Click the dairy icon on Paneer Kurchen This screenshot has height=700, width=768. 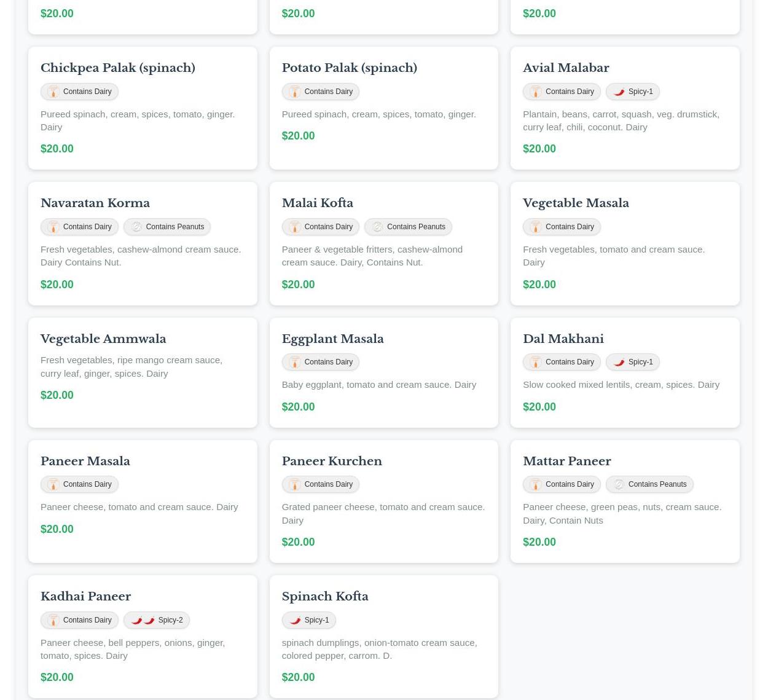294,484
